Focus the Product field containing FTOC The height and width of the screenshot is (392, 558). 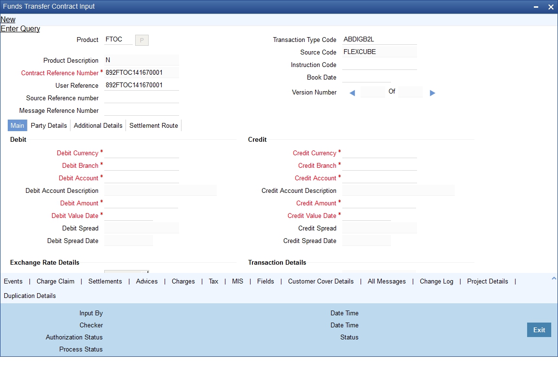pos(119,40)
